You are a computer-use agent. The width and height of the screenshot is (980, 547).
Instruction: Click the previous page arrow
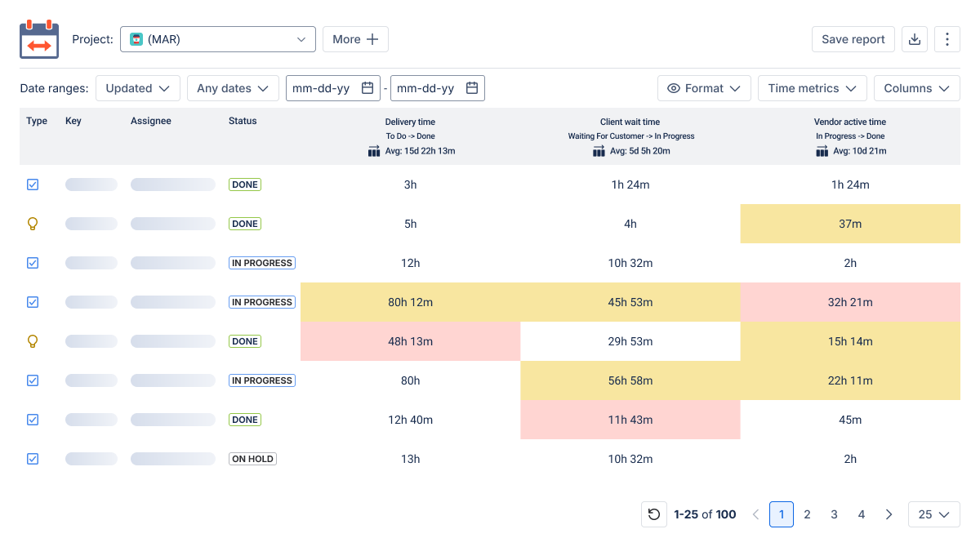pyautogui.click(x=755, y=514)
